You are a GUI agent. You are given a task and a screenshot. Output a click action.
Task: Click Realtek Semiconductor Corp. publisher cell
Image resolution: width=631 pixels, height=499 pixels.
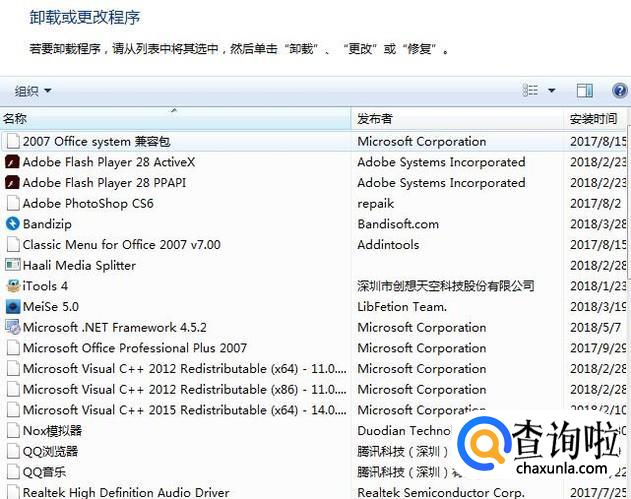pos(441,492)
